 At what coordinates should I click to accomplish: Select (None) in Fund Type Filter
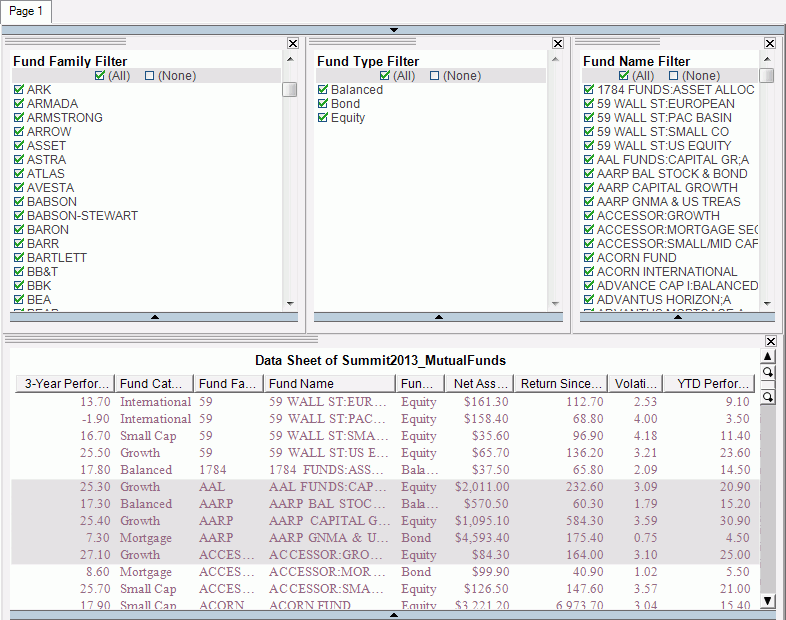[435, 76]
